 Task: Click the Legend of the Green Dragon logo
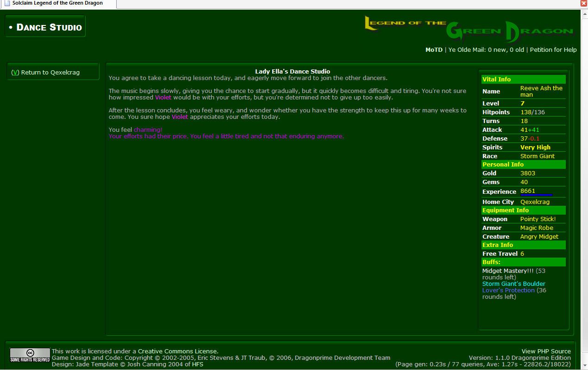tap(469, 30)
